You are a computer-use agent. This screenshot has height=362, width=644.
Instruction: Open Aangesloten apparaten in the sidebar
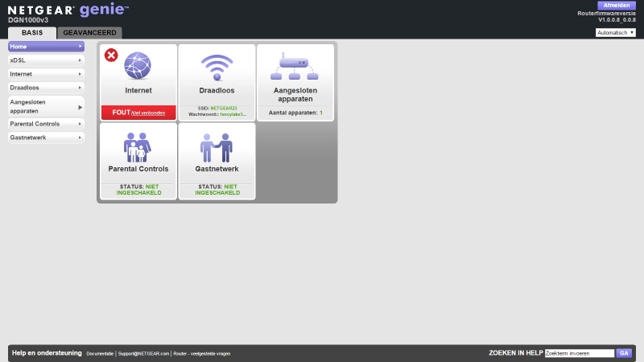point(46,107)
